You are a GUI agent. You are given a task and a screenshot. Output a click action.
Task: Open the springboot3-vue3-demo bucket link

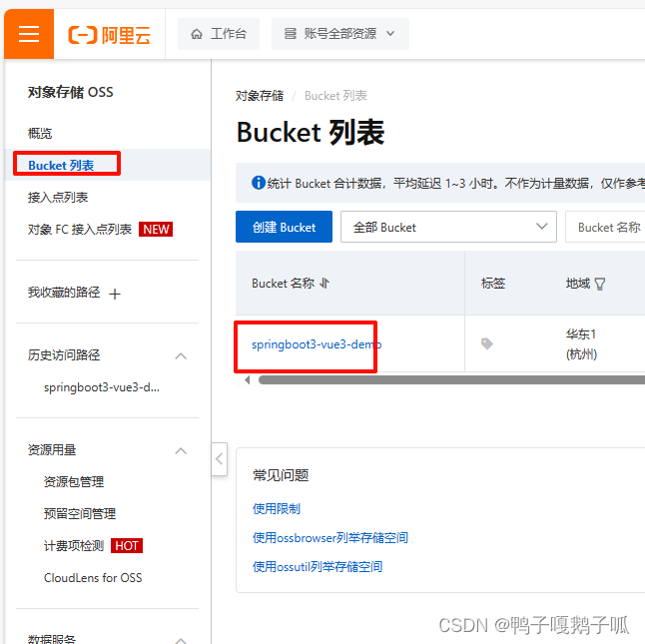pos(317,344)
